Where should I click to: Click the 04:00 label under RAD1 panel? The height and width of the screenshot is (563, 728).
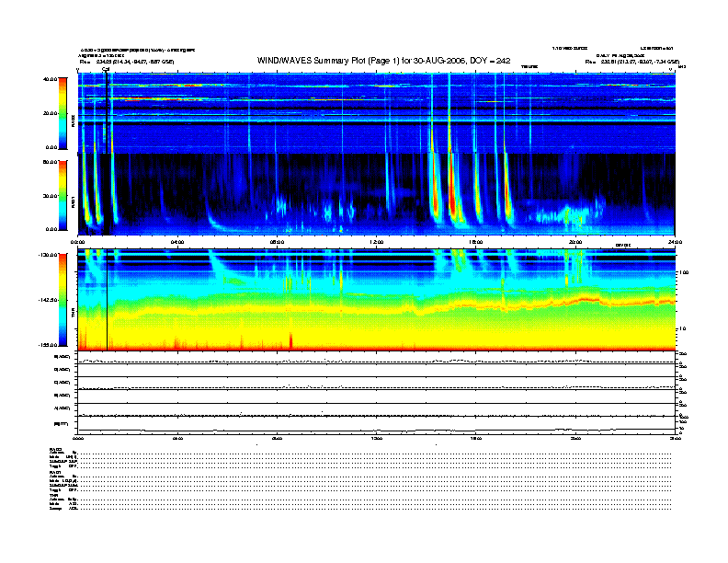177,242
